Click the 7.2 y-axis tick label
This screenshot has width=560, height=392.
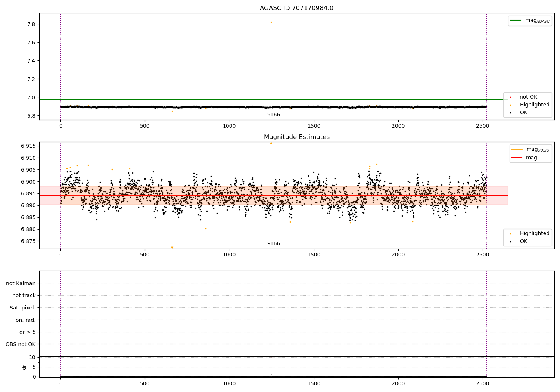31,79
